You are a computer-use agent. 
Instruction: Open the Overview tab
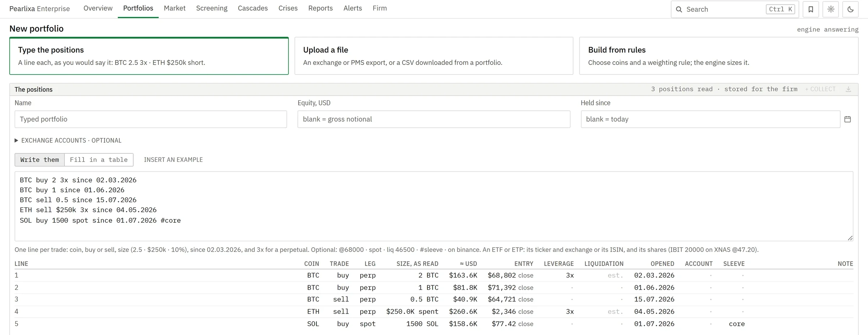pos(98,8)
